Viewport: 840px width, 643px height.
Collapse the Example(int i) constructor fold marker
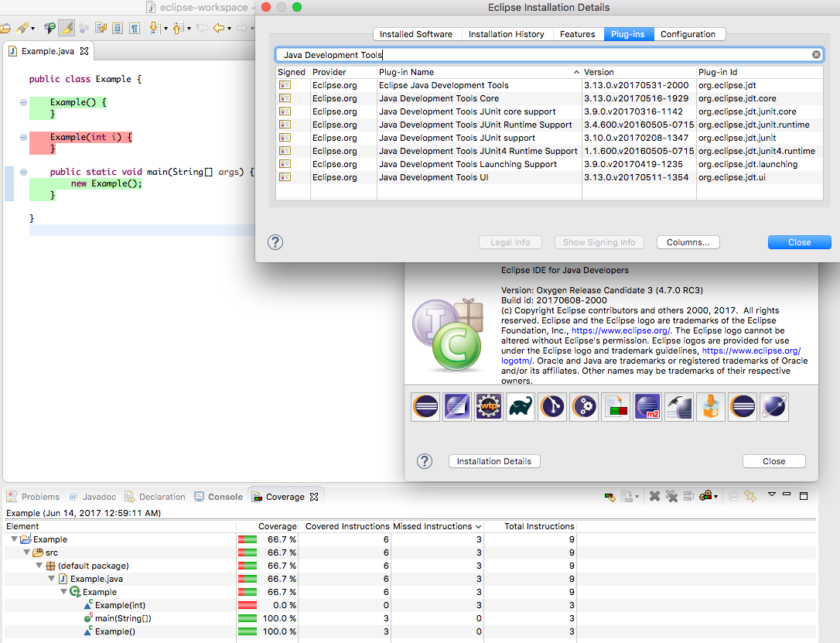point(23,137)
